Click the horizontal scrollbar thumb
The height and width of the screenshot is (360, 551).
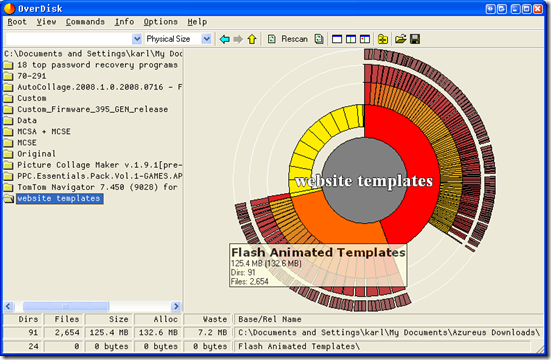[x=66, y=307]
